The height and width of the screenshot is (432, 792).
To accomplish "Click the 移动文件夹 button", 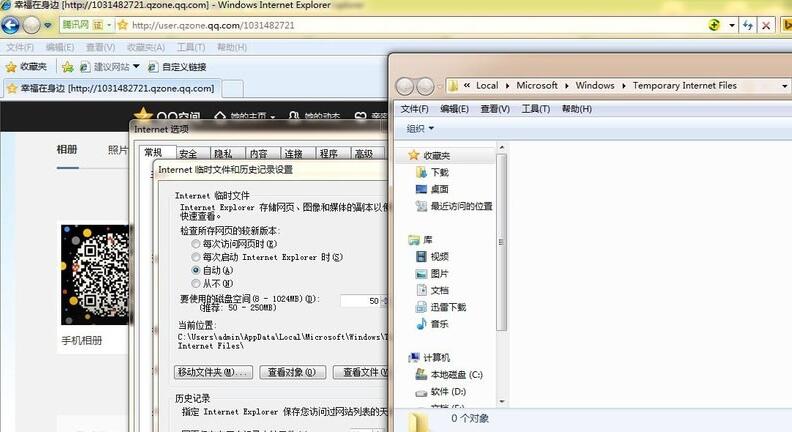I will [213, 372].
